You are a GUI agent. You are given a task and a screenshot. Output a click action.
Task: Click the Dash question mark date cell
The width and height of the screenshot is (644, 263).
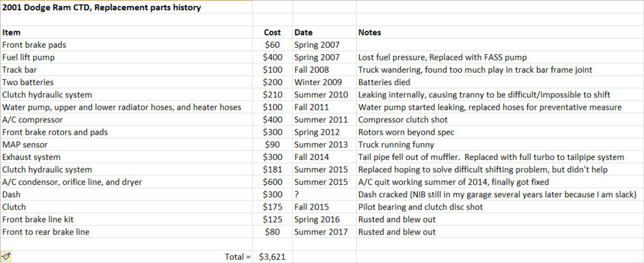[297, 195]
